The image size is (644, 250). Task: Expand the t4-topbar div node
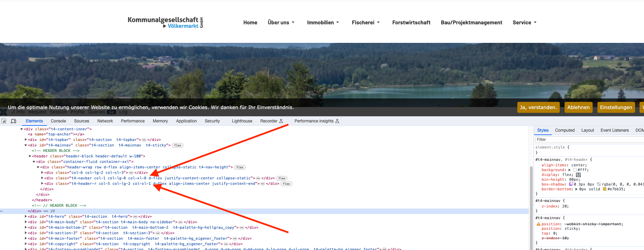[x=26, y=140]
